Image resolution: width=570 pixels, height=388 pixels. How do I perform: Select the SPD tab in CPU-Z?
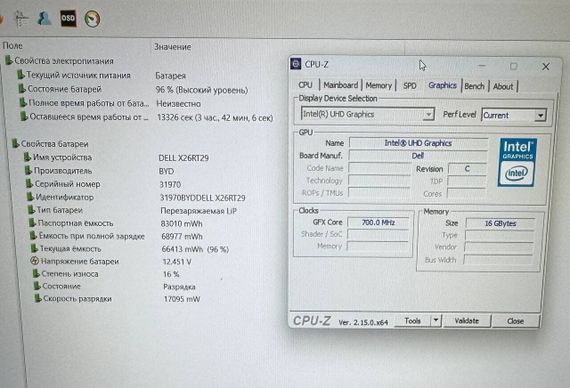coord(410,86)
